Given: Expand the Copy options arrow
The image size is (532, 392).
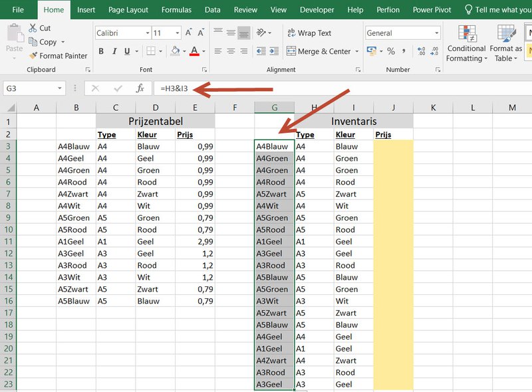Looking at the screenshot, I should 63,42.
